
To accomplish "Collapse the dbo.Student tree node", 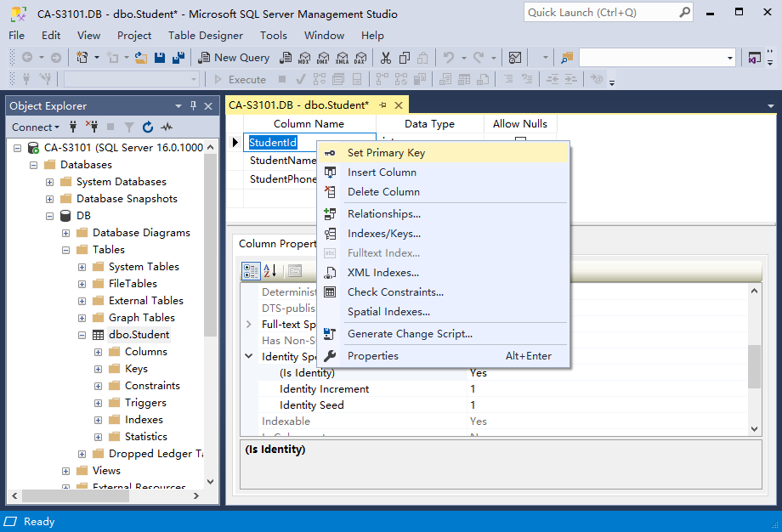I will coord(82,335).
